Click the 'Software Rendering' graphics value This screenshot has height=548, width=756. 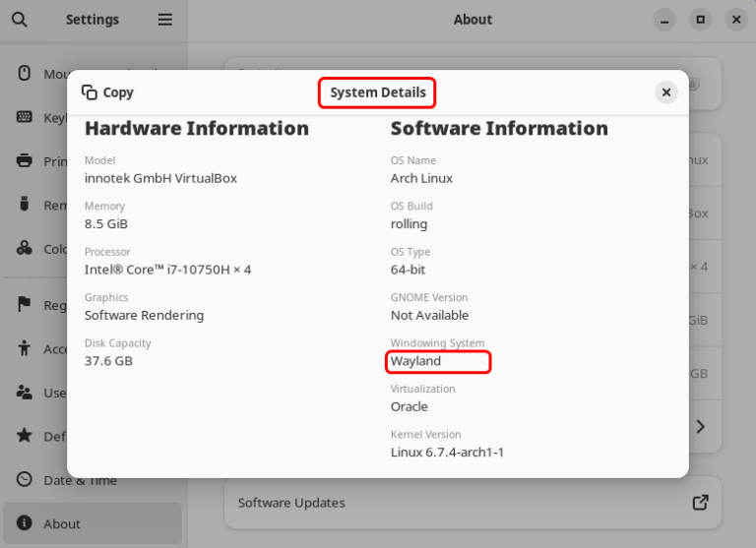(x=144, y=315)
